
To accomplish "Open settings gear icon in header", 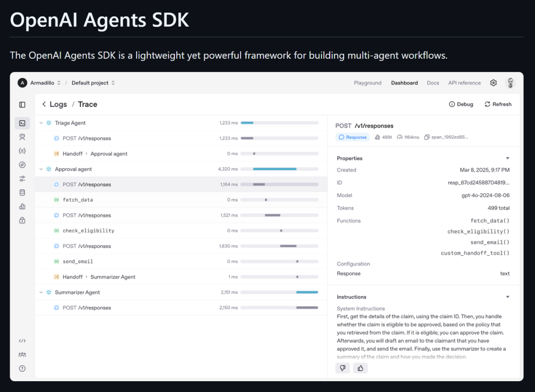I will point(493,83).
